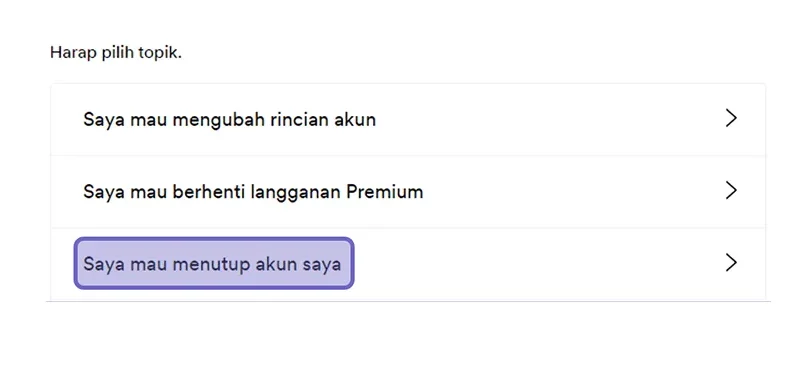The image size is (800, 377).
Task: Tap the right arrow on last topic row
Action: pyautogui.click(x=731, y=263)
